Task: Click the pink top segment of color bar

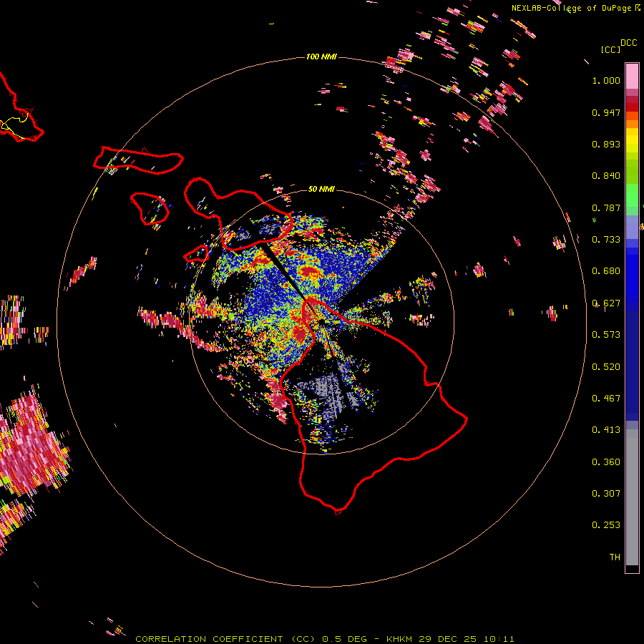Action: [632, 76]
